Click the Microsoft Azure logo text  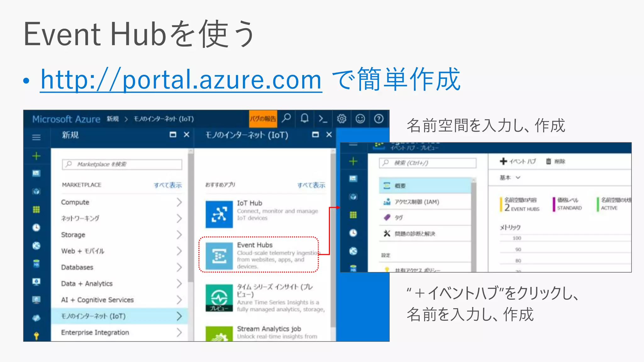click(x=66, y=119)
